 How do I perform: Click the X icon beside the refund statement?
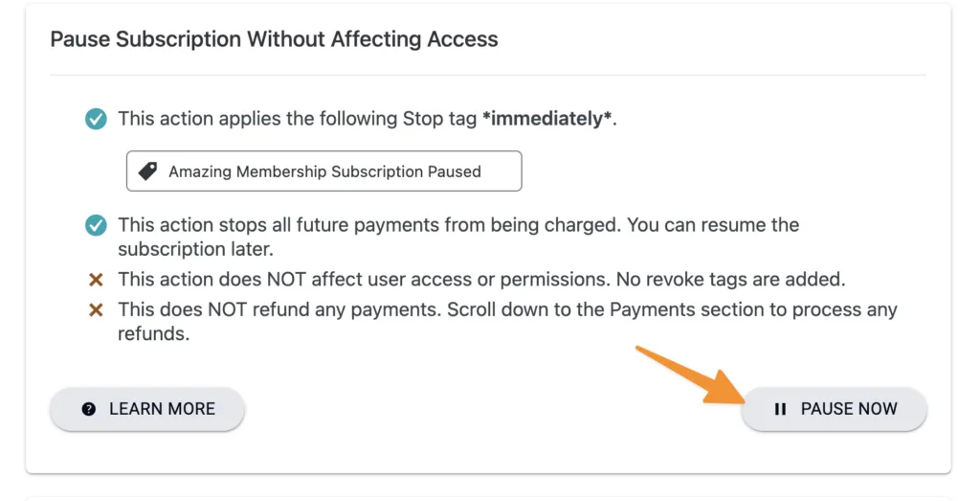[x=96, y=310]
